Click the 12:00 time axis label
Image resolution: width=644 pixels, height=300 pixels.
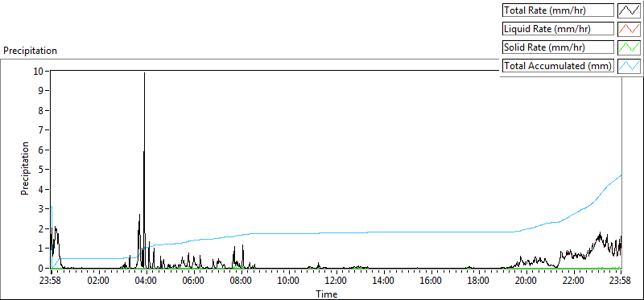[x=336, y=282]
